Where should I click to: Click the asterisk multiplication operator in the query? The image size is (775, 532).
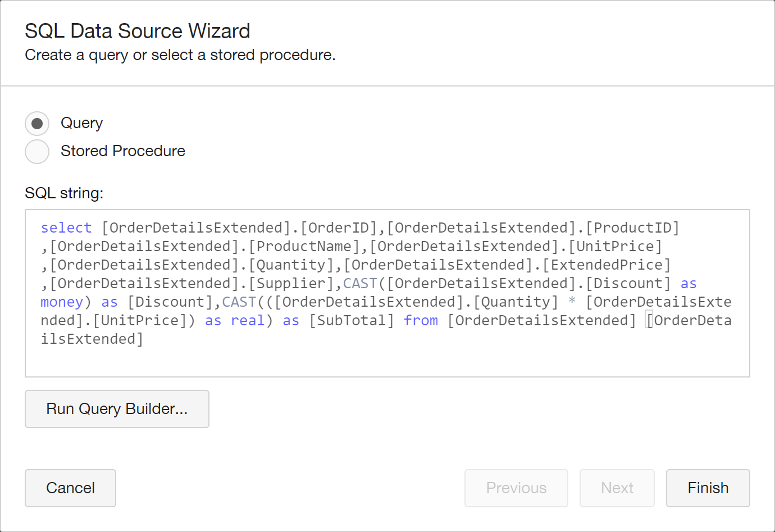(x=572, y=302)
